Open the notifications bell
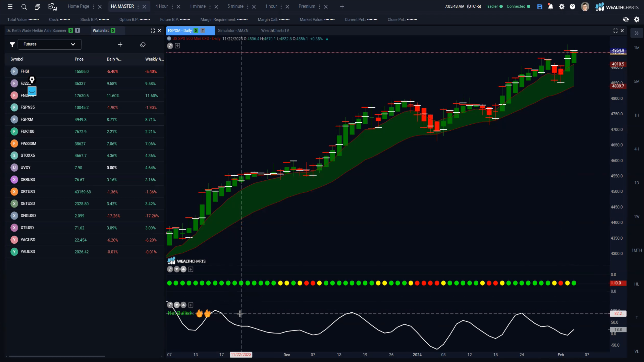The image size is (644, 362). coord(550,6)
